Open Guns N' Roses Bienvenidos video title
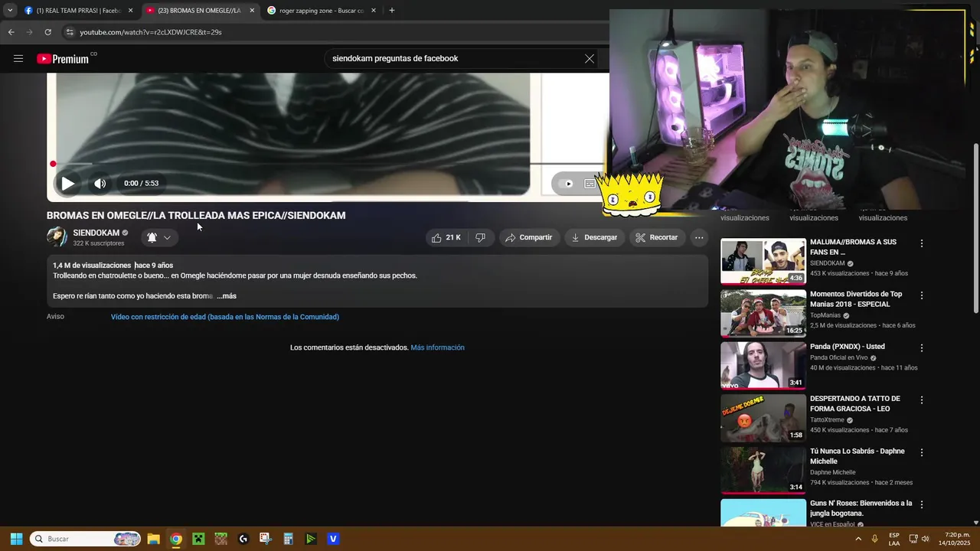 coord(861,508)
